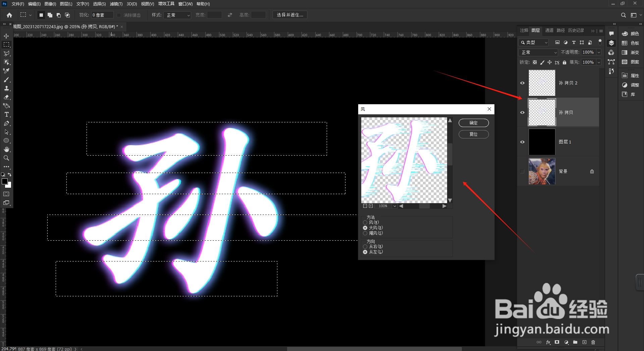Open the blend mode dropdown showing 正常

(538, 52)
